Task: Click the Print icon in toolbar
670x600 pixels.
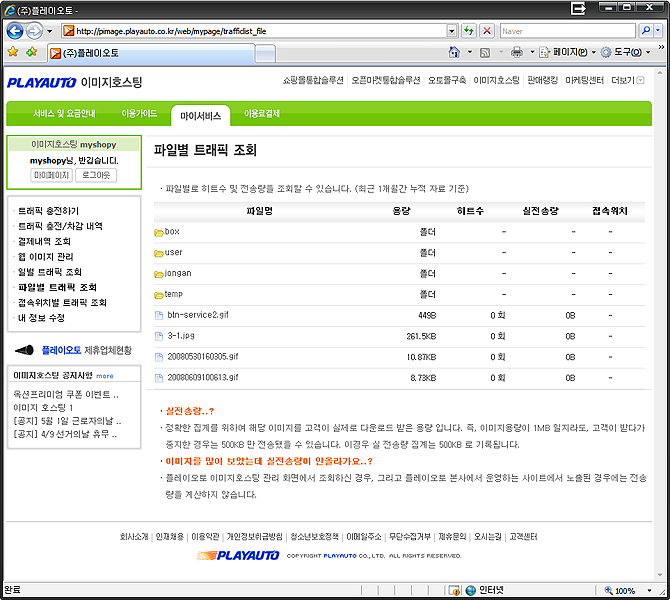Action: [x=516, y=51]
